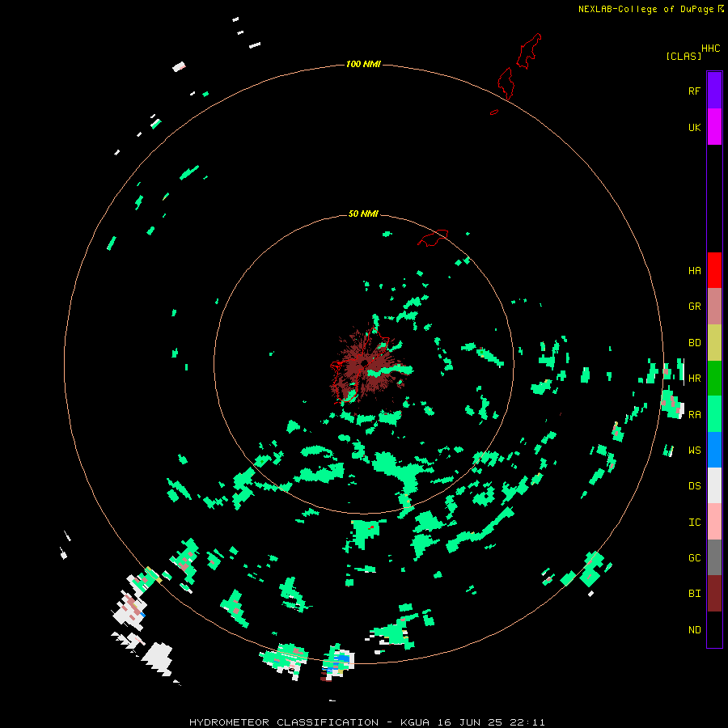
Task: Click the HR heavy rain green swatch
Action: coord(714,379)
